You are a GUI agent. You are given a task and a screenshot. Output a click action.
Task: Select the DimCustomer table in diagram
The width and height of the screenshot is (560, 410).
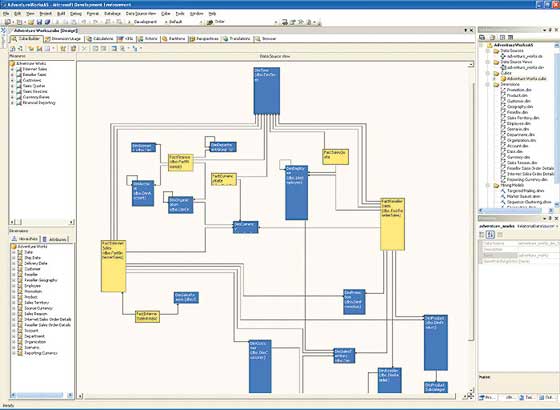point(260,366)
